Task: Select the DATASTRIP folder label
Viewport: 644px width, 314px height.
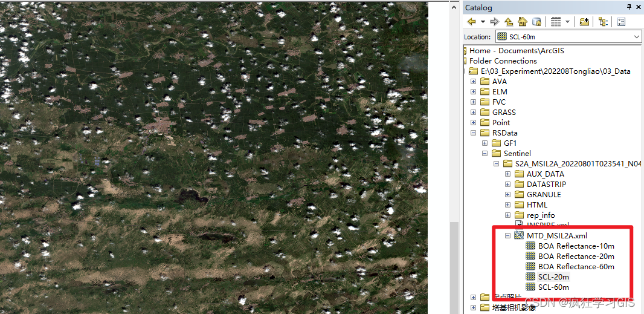Action: click(546, 185)
